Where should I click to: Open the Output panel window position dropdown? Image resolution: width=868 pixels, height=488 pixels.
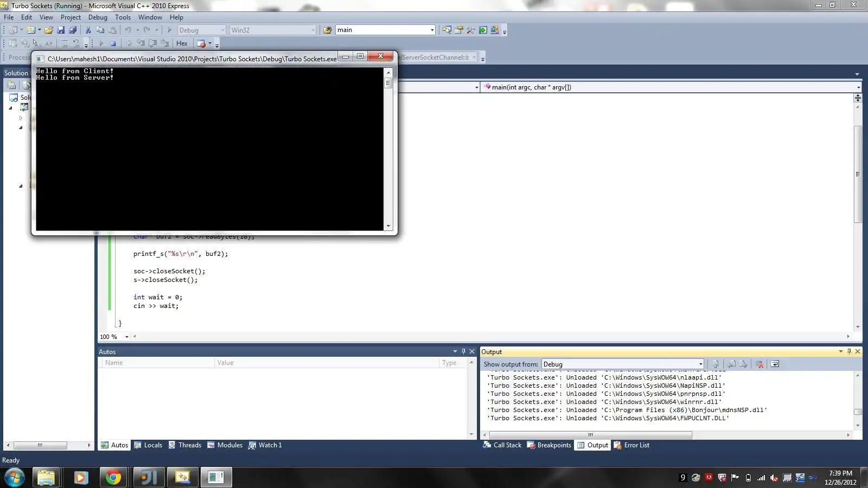pyautogui.click(x=841, y=351)
